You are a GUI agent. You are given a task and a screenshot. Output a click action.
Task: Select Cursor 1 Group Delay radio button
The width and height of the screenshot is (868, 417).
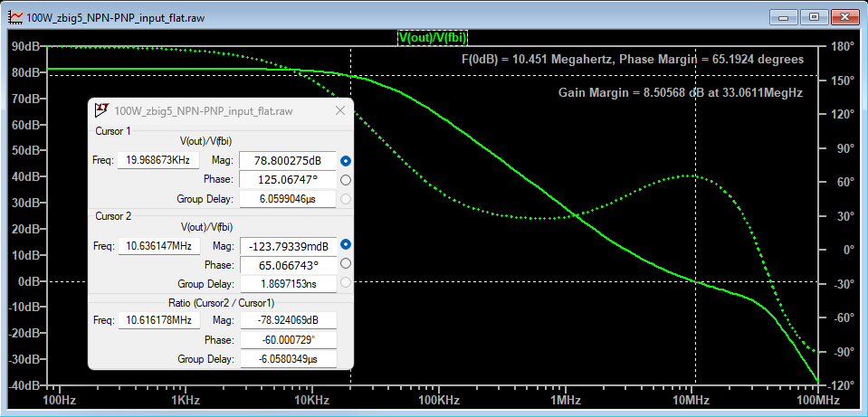coord(346,199)
